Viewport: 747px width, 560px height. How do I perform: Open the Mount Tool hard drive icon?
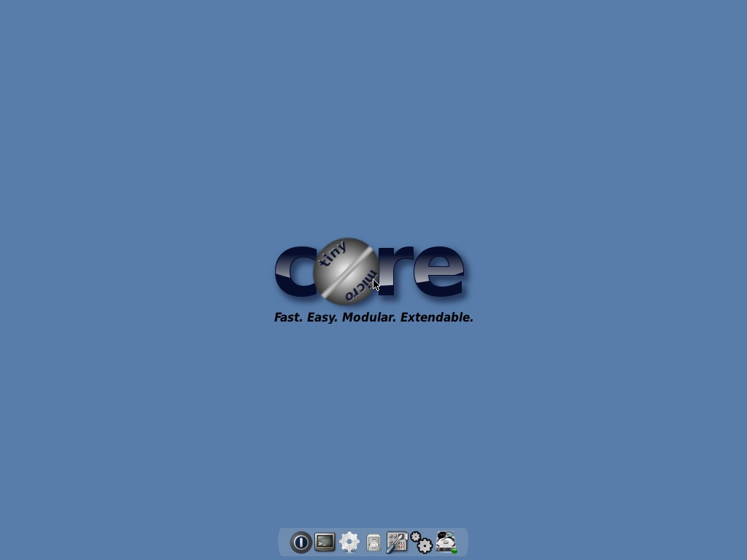(446, 542)
